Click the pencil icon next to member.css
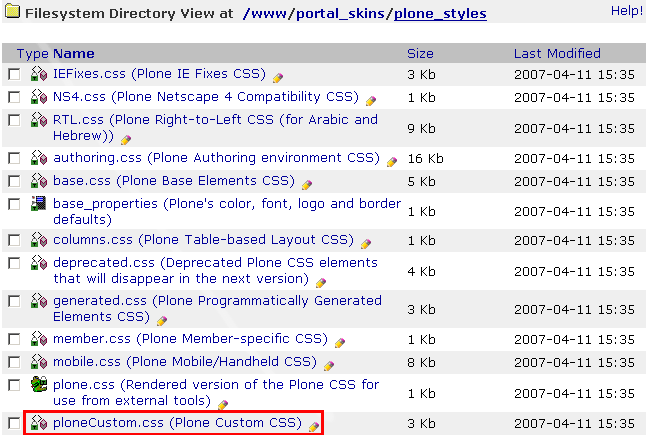 point(340,343)
